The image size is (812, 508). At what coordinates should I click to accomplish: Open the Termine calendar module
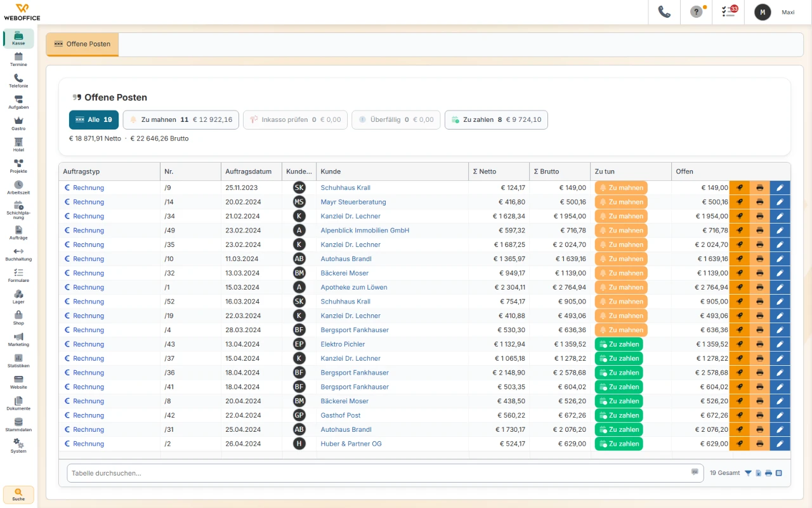18,60
